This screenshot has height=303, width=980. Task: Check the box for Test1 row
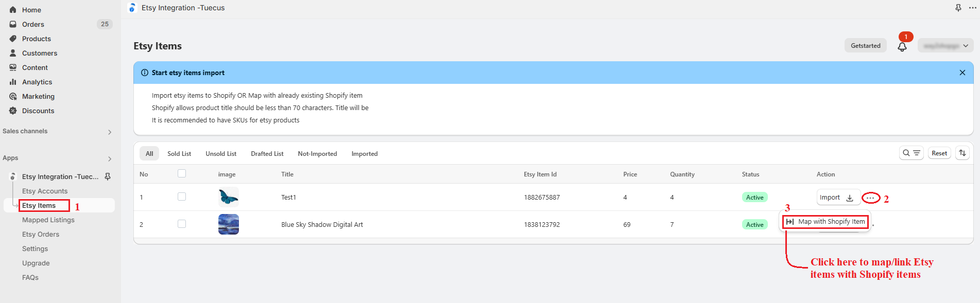[182, 197]
